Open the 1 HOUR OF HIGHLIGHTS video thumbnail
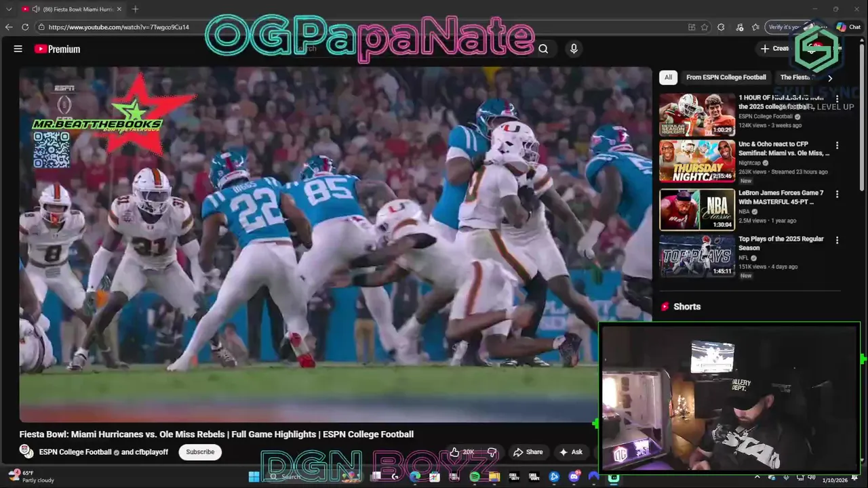868x488 pixels. pos(697,115)
